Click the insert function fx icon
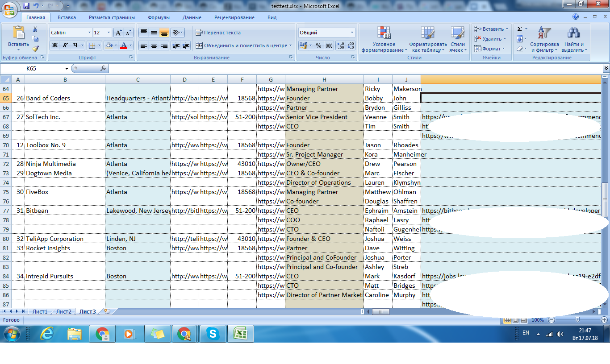The image size is (610, 364). 103,68
